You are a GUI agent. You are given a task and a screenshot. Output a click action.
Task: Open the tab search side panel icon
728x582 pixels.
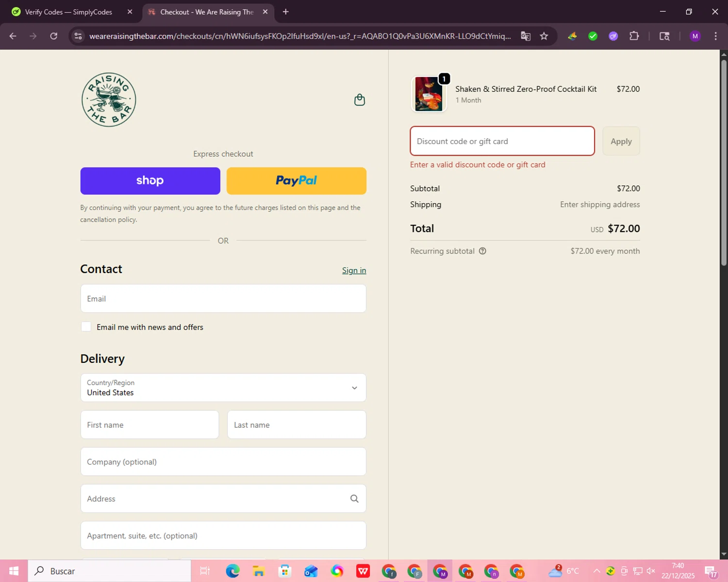click(x=664, y=36)
